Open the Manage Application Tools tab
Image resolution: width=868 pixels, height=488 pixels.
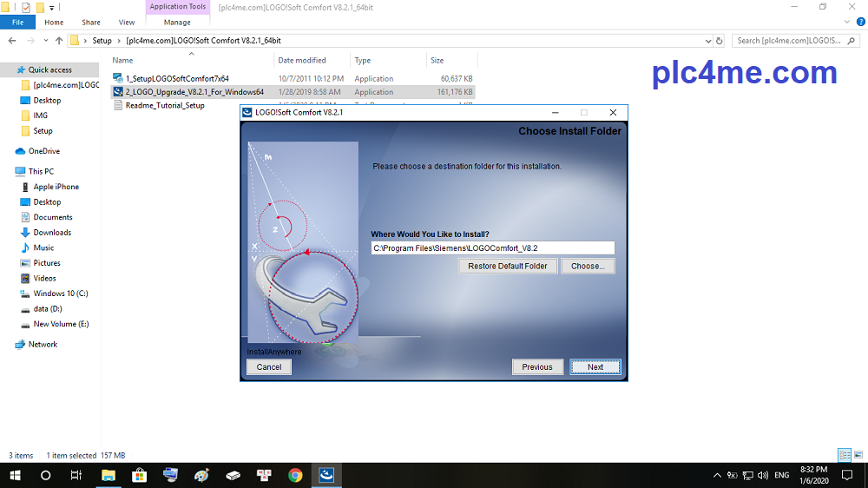point(177,22)
